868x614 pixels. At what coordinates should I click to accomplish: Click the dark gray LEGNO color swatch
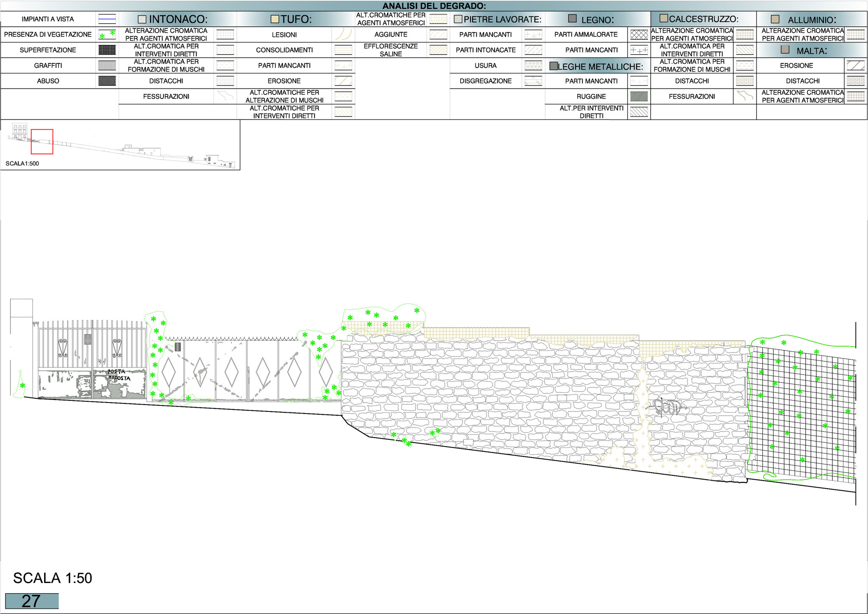pyautogui.click(x=572, y=19)
